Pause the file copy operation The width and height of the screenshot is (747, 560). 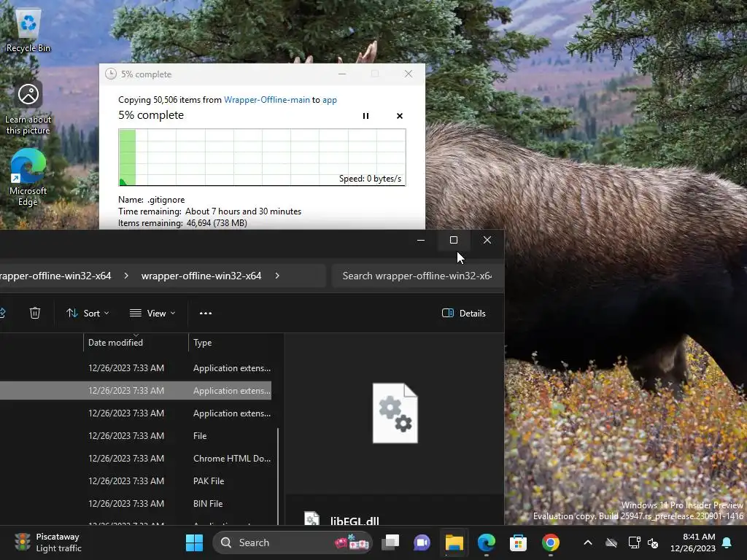(x=365, y=116)
